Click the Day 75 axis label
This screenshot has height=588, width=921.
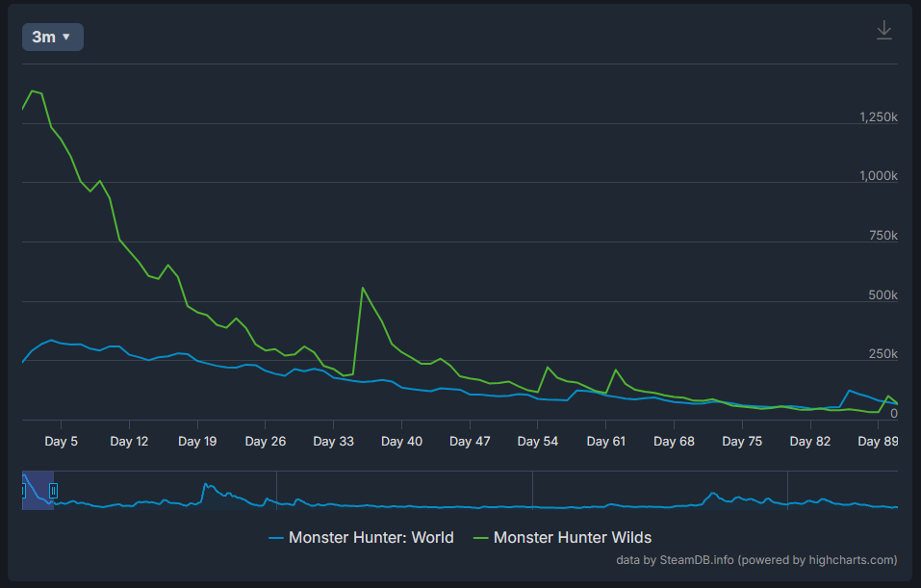[742, 441]
